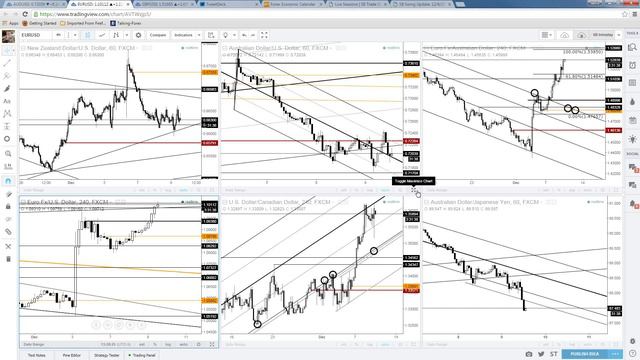Expand dropdown arrow next to SB Intraday
The image size is (640, 360).
point(619,35)
